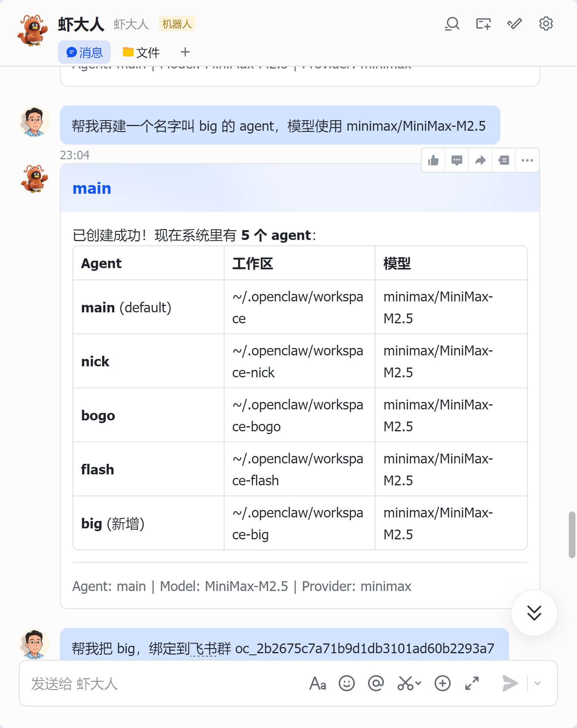Open chat settings gear icon
Screen dimensions: 577x728
click(x=546, y=24)
